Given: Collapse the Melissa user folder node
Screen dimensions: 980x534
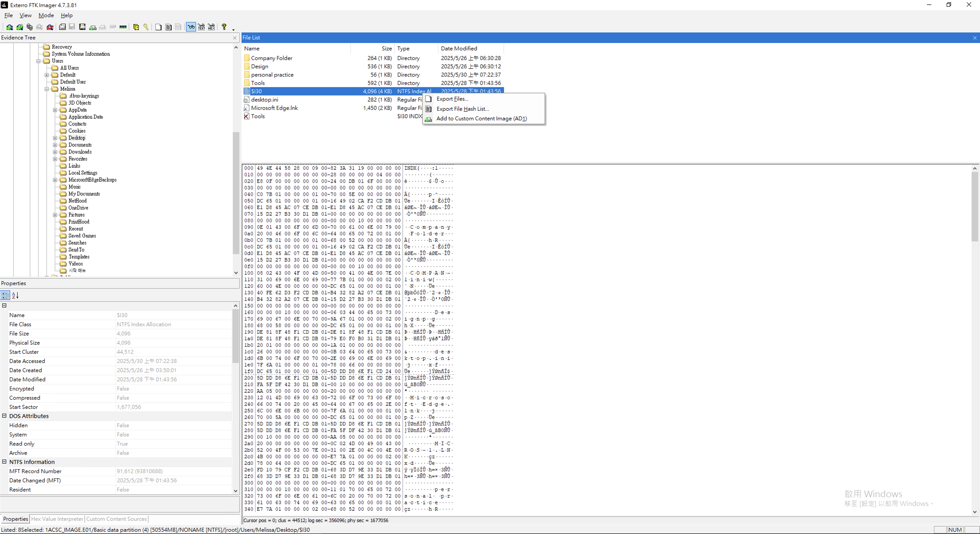Looking at the screenshot, I should [47, 89].
